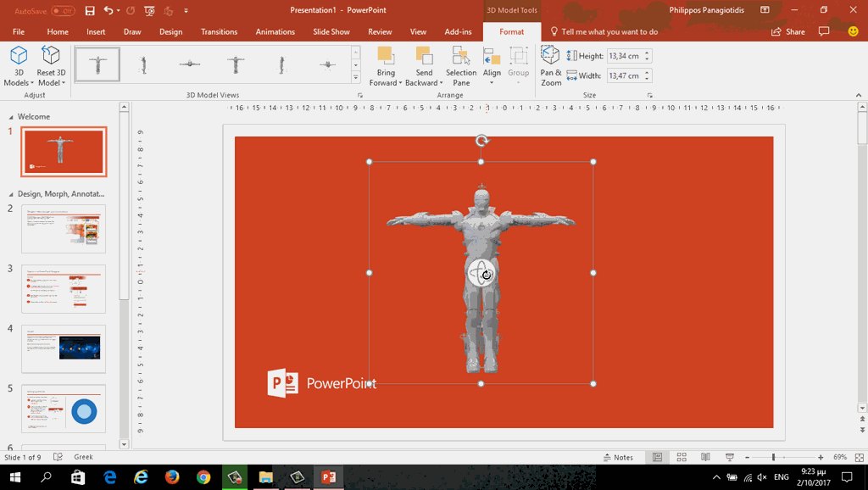Expand the Bring Forward dropdown arrow
Viewport: 868px width, 490px height.
402,83
